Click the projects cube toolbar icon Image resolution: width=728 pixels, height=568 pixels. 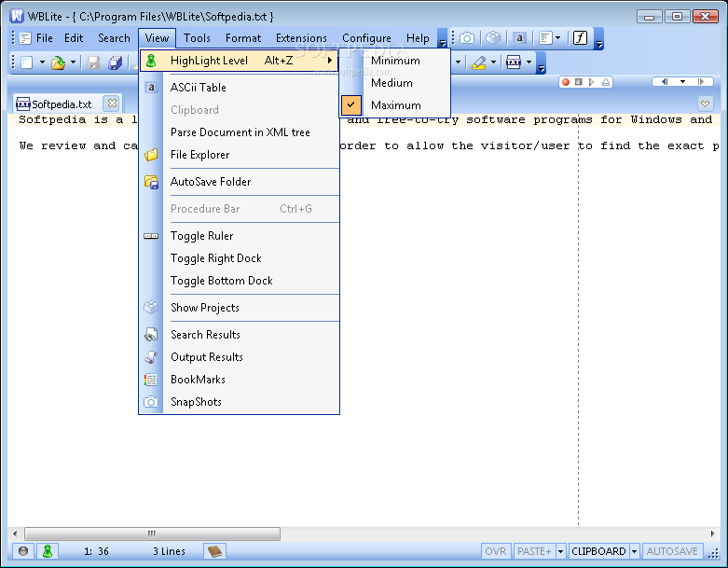pos(493,38)
